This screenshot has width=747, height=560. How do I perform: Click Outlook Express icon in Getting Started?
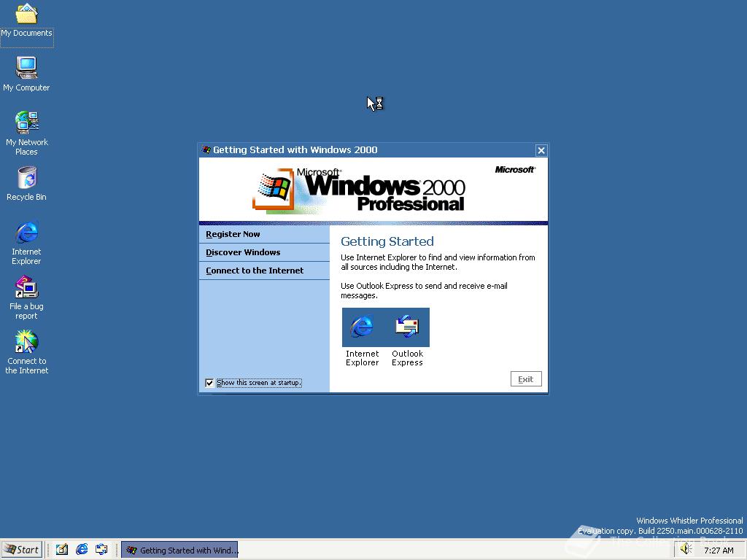tap(407, 327)
